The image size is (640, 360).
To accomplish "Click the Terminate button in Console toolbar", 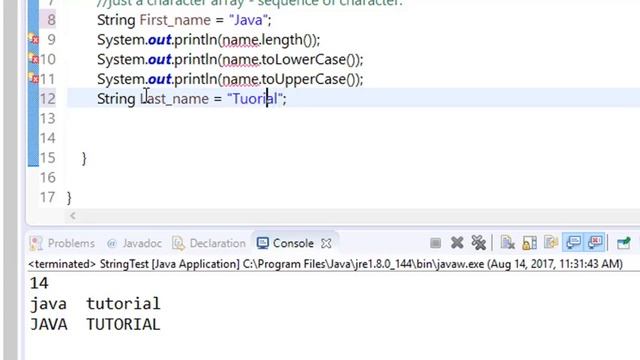I will [435, 243].
